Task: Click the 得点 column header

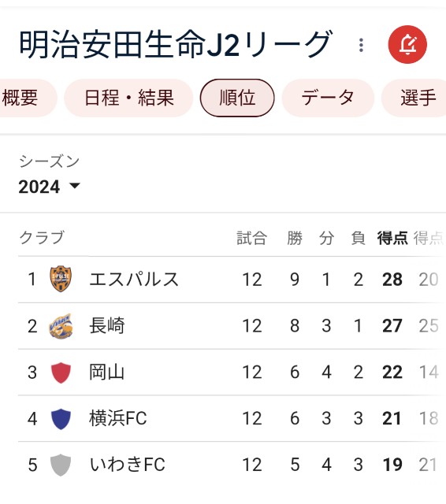Action: coord(392,238)
